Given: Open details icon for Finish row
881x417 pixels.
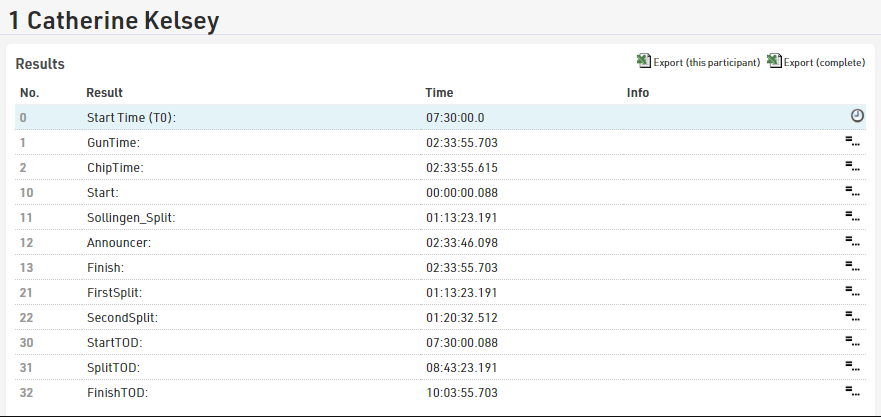Looking at the screenshot, I should 852,267.
